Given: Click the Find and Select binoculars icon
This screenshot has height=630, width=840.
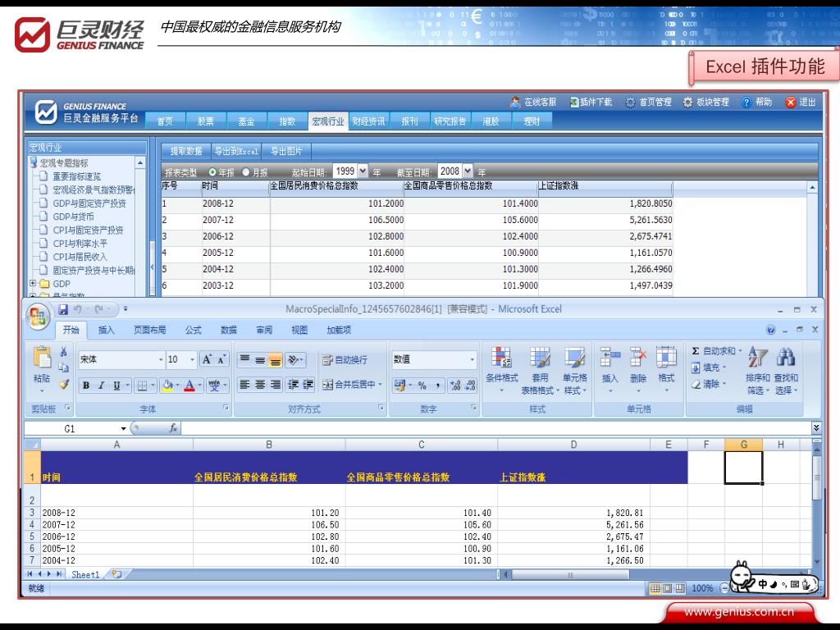Looking at the screenshot, I should (x=785, y=358).
